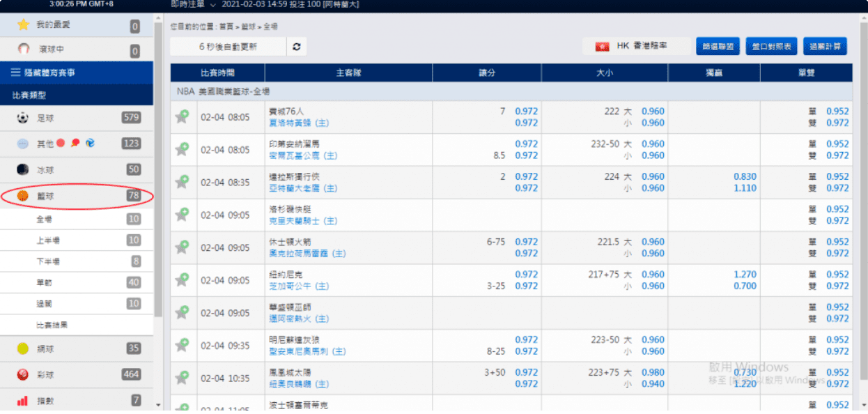Viewport: 868px width, 414px height.
Task: Click the sidebar scrollbar down arrow
Action: [x=158, y=405]
